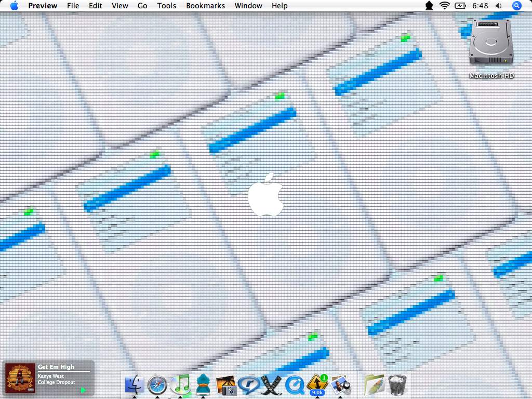Open the Bookmarks menu
The width and height of the screenshot is (532, 399).
point(205,6)
